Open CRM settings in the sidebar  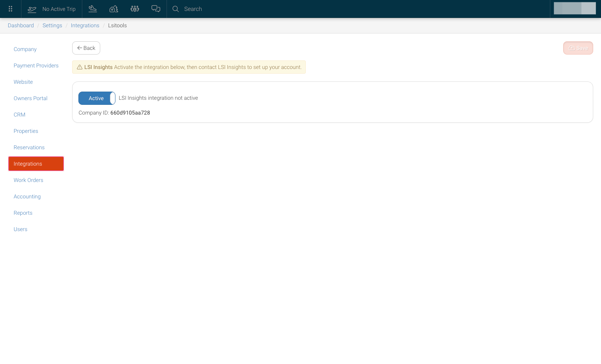click(x=20, y=115)
